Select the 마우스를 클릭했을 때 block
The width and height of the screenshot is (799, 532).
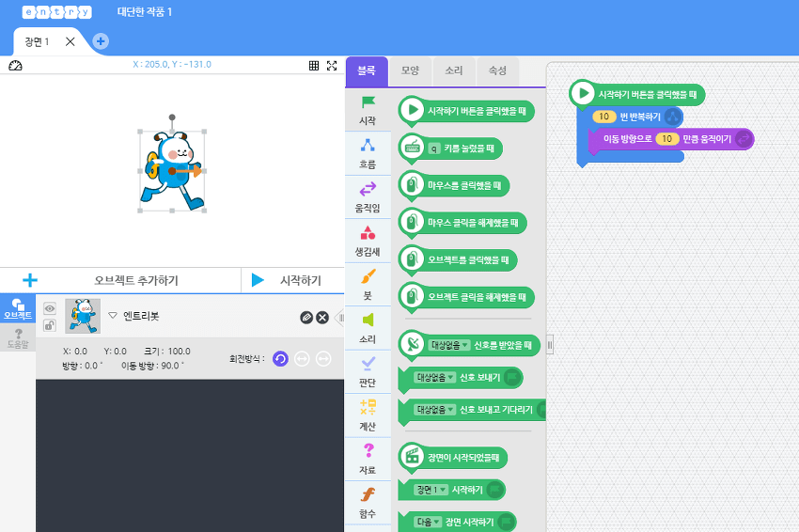[454, 185]
